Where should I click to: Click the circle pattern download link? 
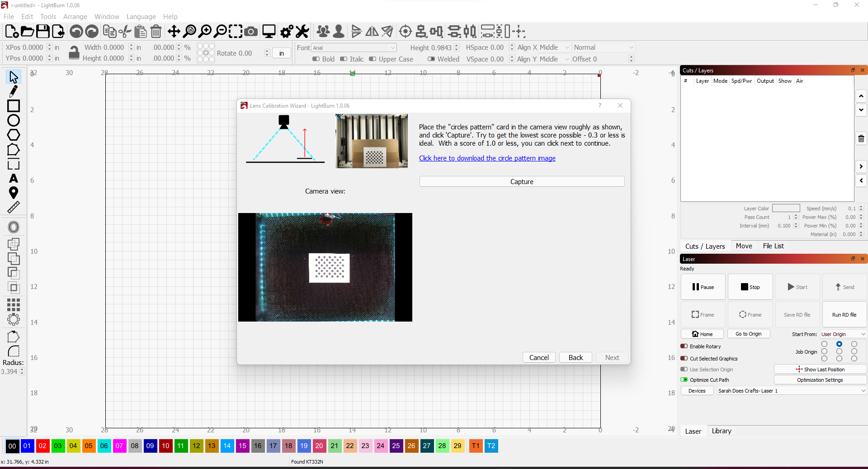(x=487, y=158)
